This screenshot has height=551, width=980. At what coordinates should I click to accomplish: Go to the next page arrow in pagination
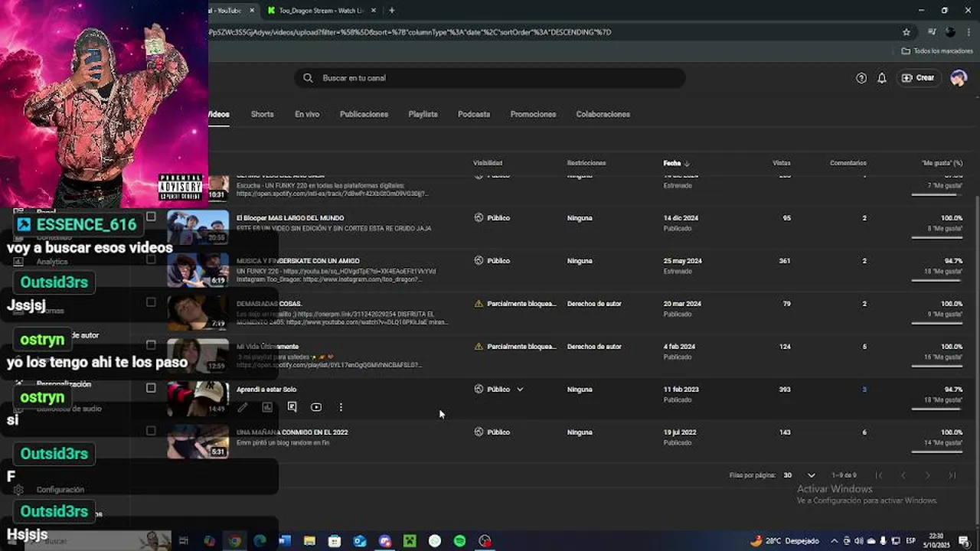(927, 475)
